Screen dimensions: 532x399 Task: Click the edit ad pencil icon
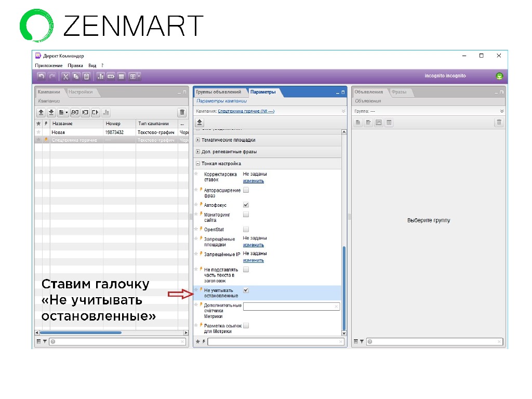pos(368,123)
